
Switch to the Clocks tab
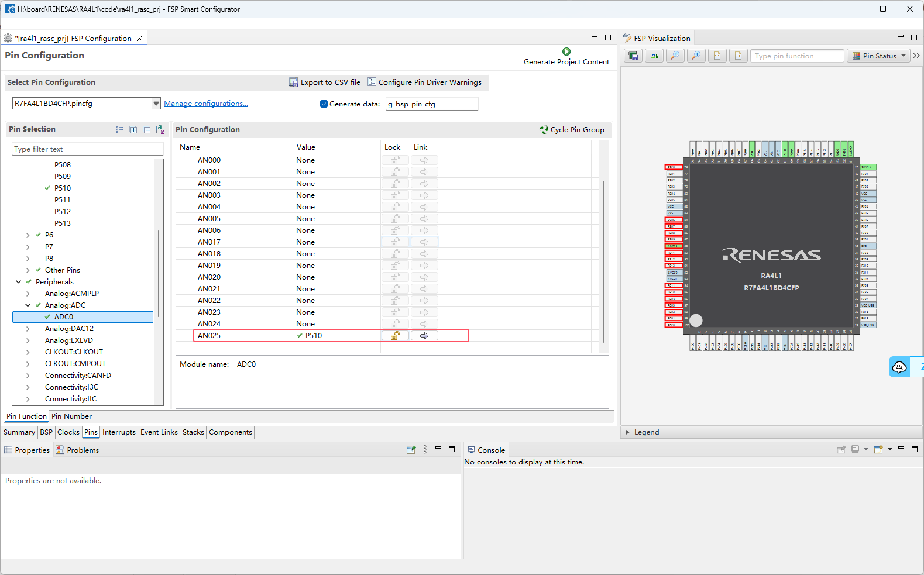pyautogui.click(x=68, y=432)
